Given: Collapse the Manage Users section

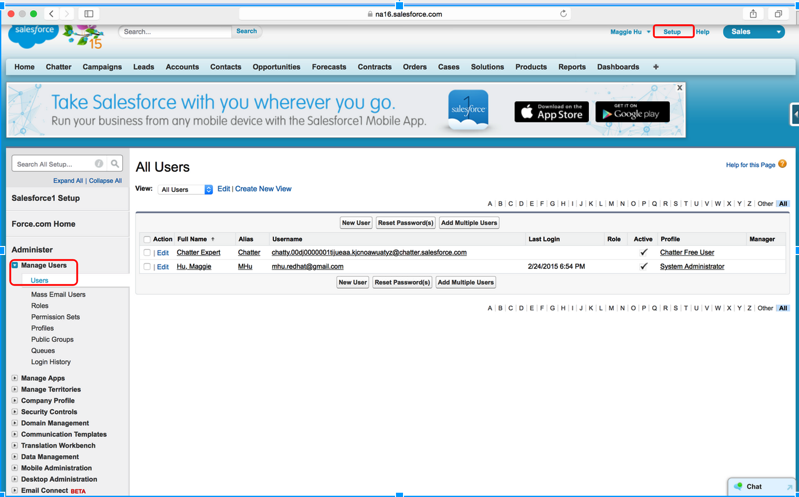Looking at the screenshot, I should [15, 265].
